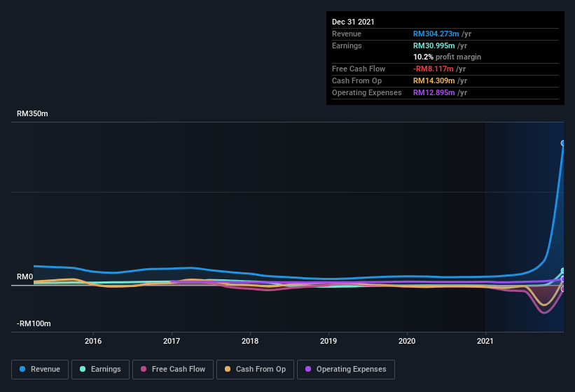The width and height of the screenshot is (575, 392).
Task: Click the RM0 y-axis label
Action: (25, 276)
